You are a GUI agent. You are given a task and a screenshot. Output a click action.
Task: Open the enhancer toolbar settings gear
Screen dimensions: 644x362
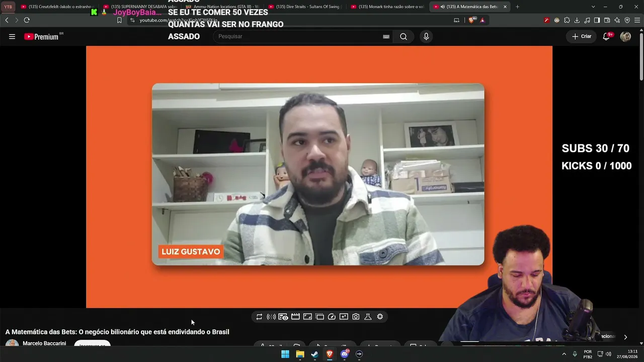(380, 317)
